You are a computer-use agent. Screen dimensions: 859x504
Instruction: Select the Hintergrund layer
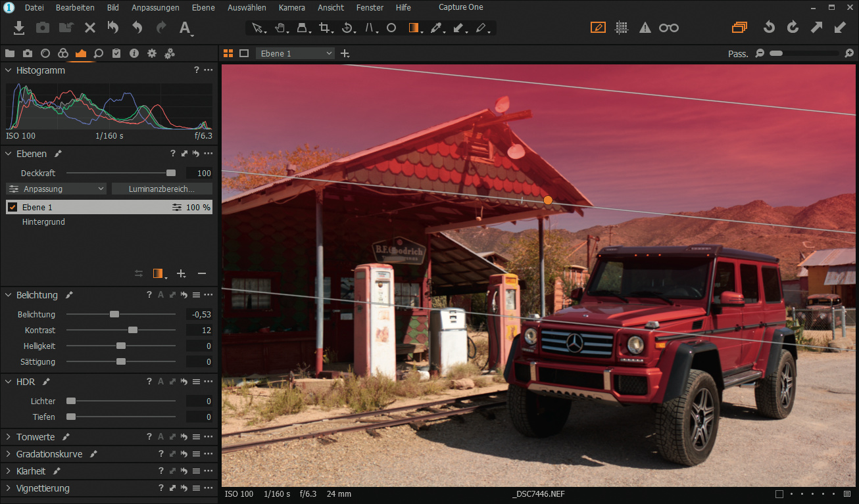(x=43, y=222)
